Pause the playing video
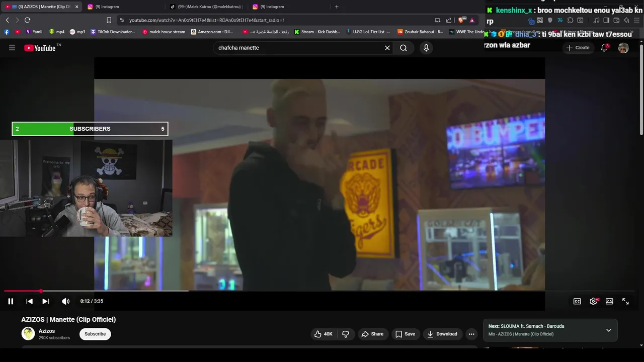This screenshot has height=362, width=644. (x=11, y=301)
